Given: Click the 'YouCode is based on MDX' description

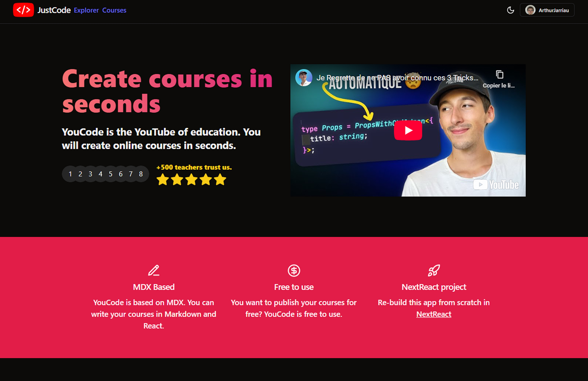Looking at the screenshot, I should (154, 314).
